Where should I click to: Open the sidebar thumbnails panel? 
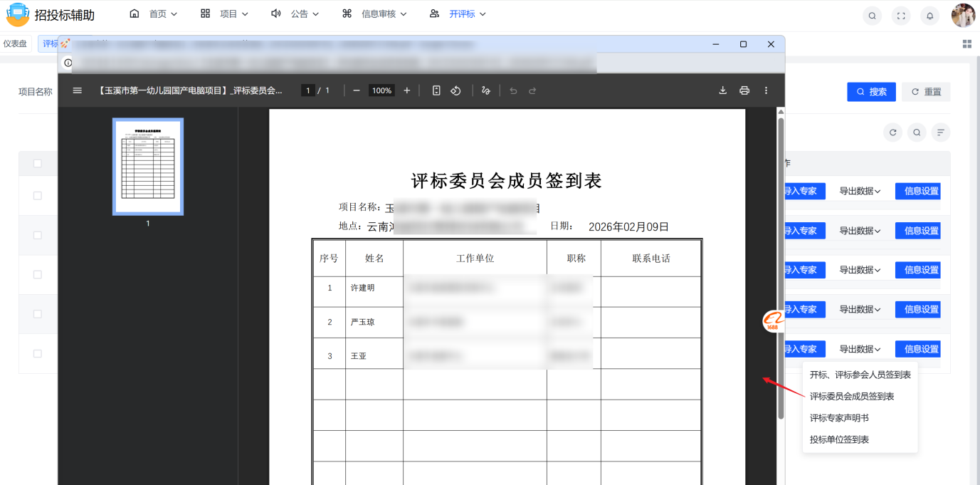(x=77, y=90)
